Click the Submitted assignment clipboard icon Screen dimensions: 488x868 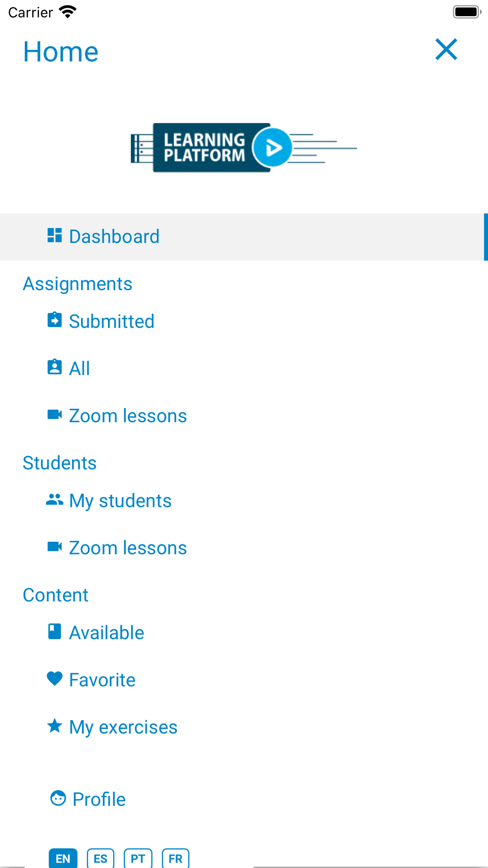click(x=54, y=320)
